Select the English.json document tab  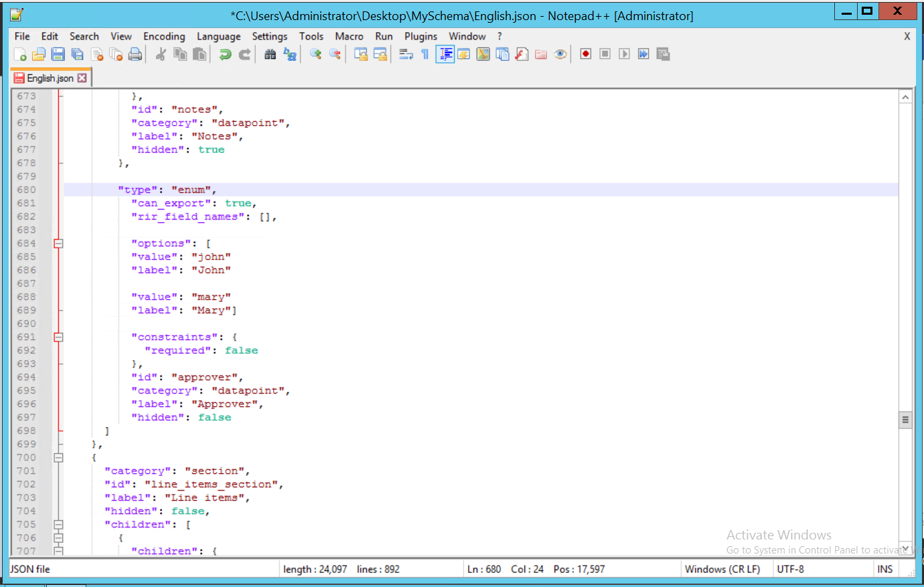click(x=47, y=78)
